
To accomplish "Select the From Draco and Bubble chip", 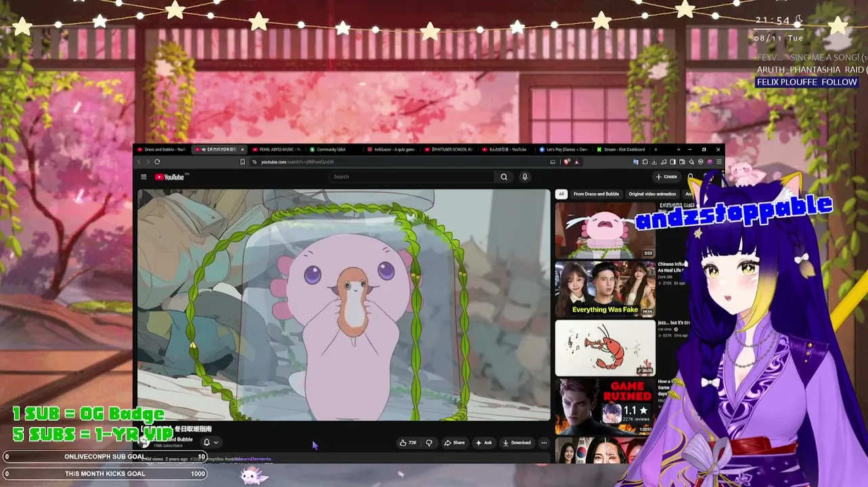I will coord(596,194).
